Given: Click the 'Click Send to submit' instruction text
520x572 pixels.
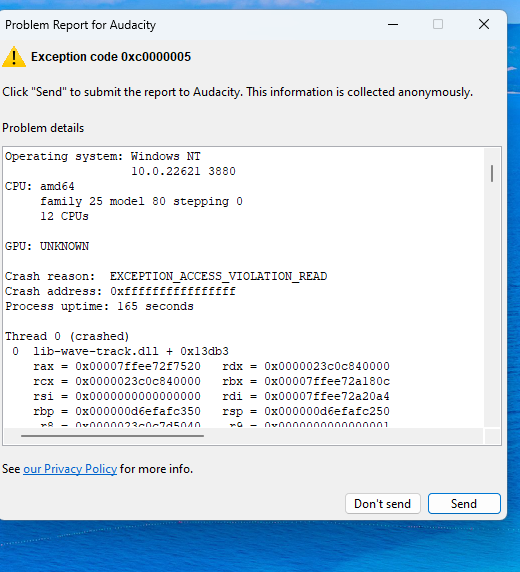Looking at the screenshot, I should 238,92.
